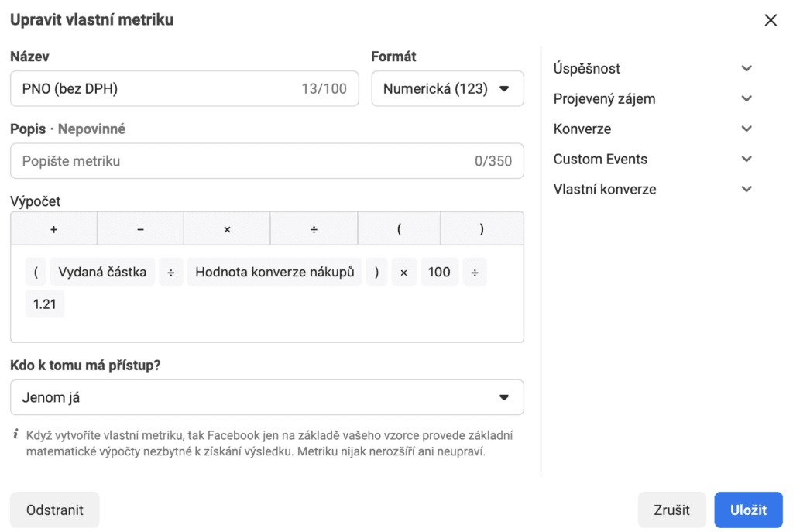This screenshot has width=793, height=532.
Task: Insert the subtraction operator into the formula
Action: [140, 228]
